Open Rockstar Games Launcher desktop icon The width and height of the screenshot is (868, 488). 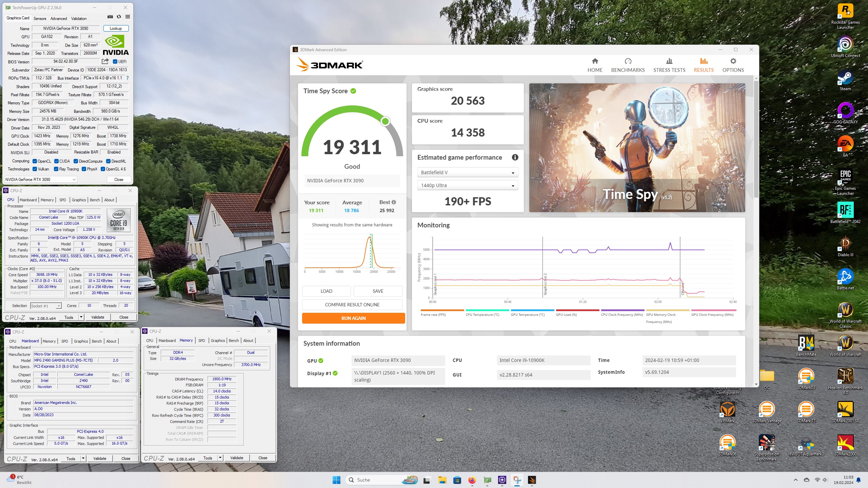[845, 16]
